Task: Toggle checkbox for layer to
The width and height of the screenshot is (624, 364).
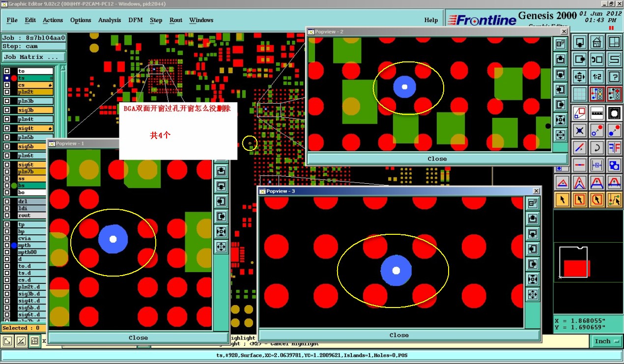Action: pyautogui.click(x=7, y=71)
